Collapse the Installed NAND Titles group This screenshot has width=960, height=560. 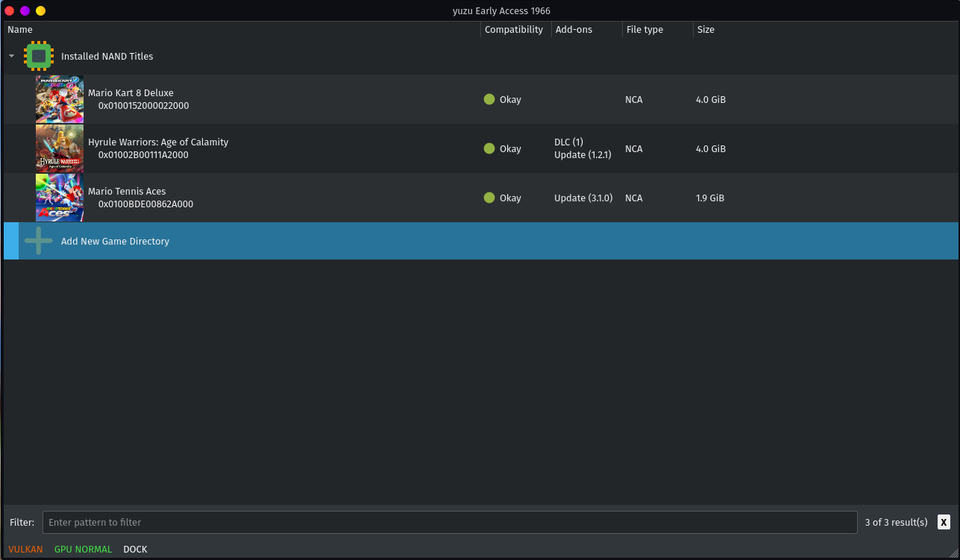point(11,56)
